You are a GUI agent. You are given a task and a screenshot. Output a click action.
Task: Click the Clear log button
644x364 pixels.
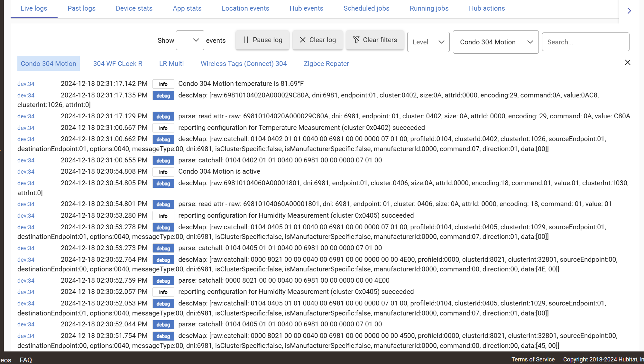(x=317, y=40)
